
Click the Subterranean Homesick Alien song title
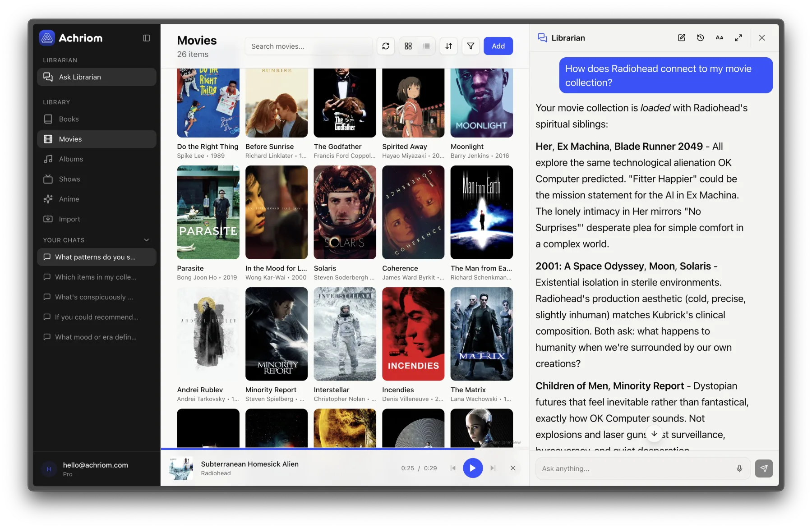pyautogui.click(x=250, y=464)
